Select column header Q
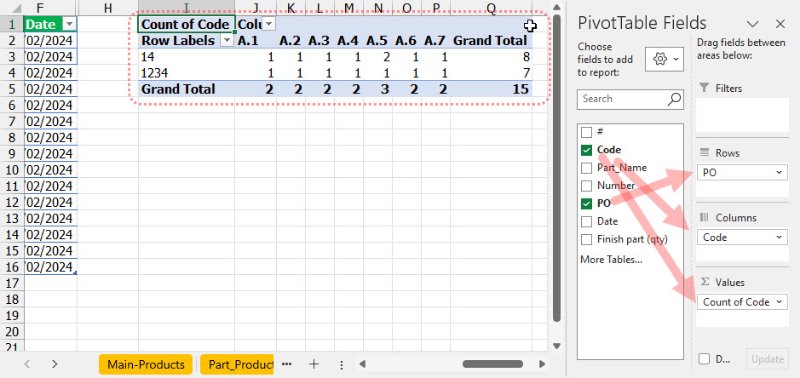This screenshot has width=800, height=378. click(491, 7)
